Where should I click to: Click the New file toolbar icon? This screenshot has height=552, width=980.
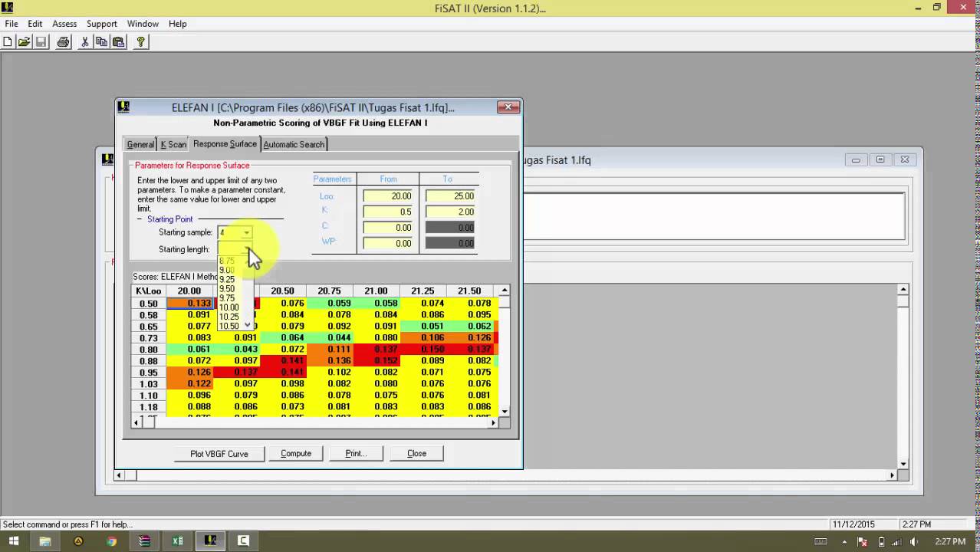pos(8,42)
